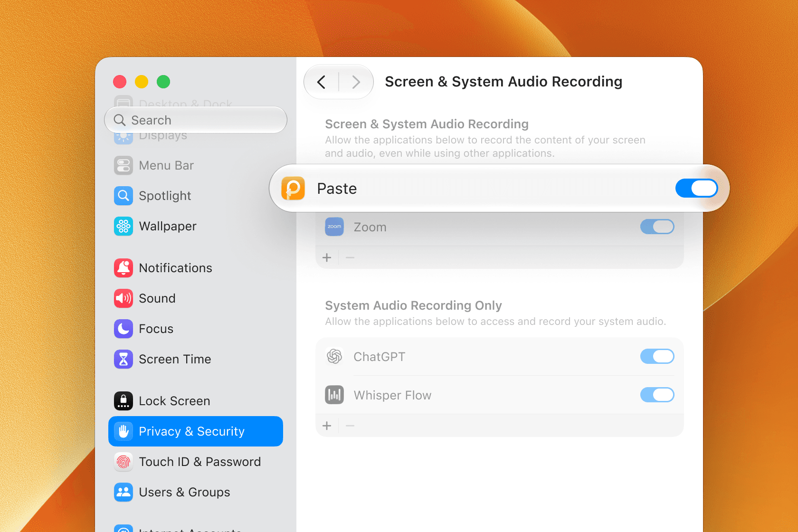Click the Wallpaper flower icon
798x532 pixels.
pos(123,226)
